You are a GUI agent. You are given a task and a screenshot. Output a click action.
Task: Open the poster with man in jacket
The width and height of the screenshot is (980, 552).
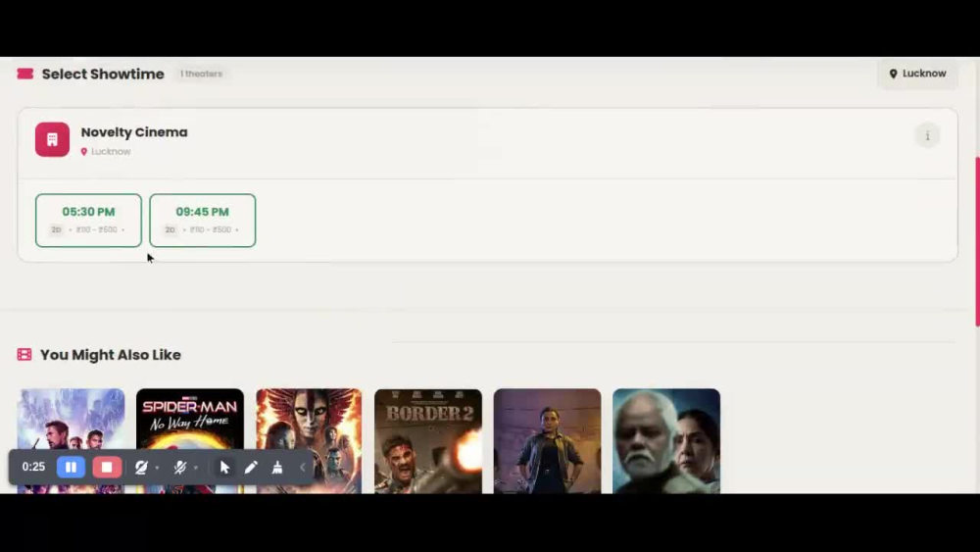point(547,441)
